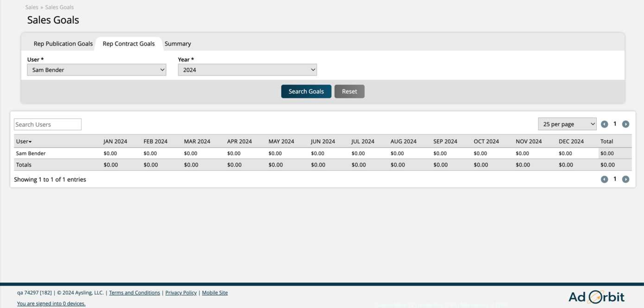This screenshot has height=308, width=644.
Task: Click the Reset button
Action: pos(349,91)
